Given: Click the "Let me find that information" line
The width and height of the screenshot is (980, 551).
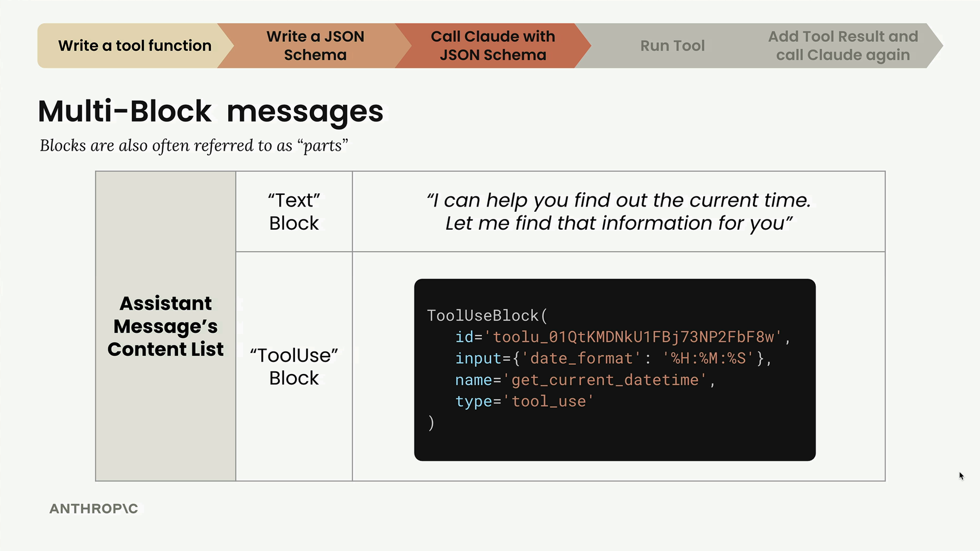Looking at the screenshot, I should coord(618,223).
